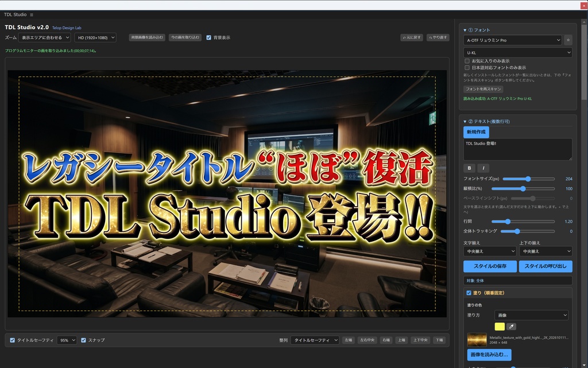Image resolution: width=588 pixels, height=368 pixels.
Task: Center horizontally with 左右中央 button
Action: [x=367, y=340]
